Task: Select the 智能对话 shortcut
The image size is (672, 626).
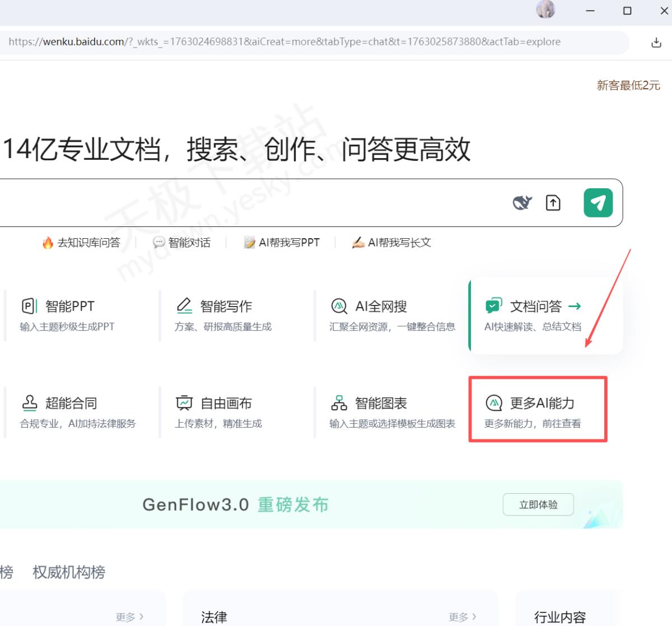Action: click(183, 243)
